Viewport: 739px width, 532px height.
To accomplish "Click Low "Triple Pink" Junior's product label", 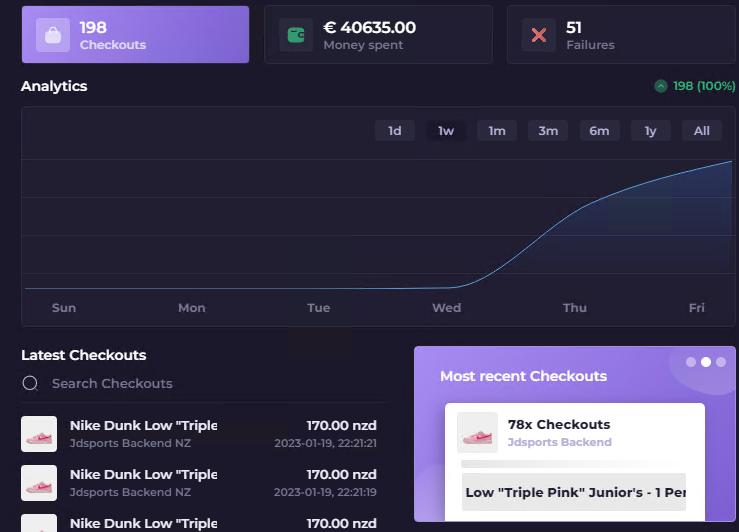I will [574, 492].
